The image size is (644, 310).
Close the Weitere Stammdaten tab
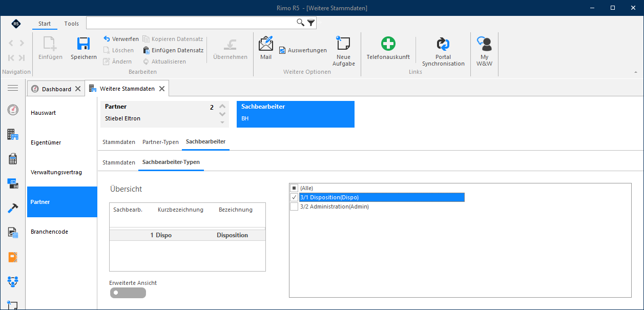coord(161,89)
